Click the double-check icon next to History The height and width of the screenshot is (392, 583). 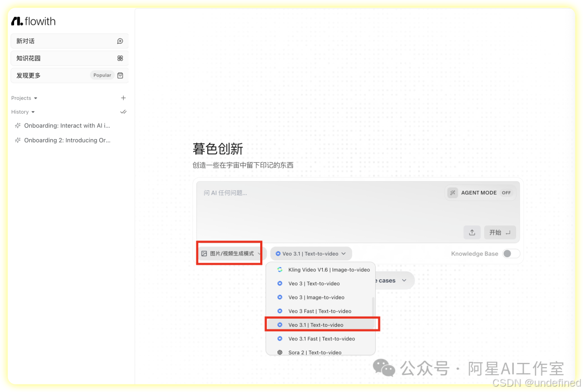pos(124,112)
